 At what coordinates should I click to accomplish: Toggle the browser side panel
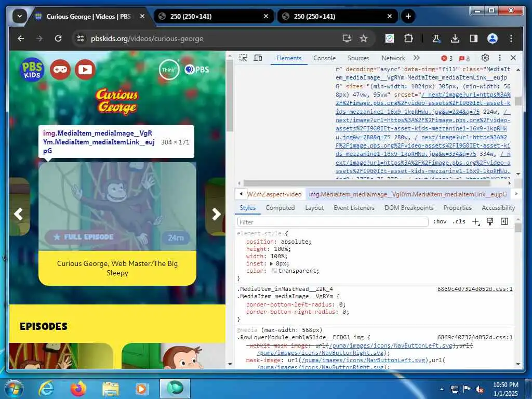click(474, 38)
